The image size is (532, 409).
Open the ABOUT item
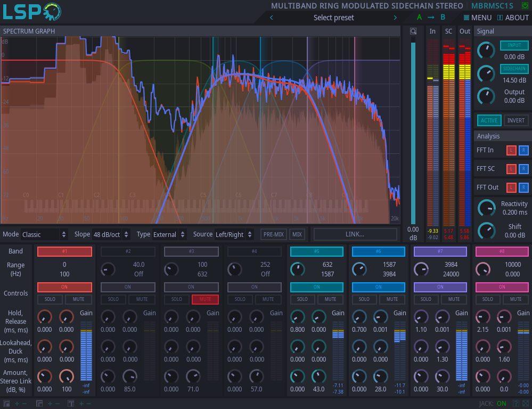(513, 18)
